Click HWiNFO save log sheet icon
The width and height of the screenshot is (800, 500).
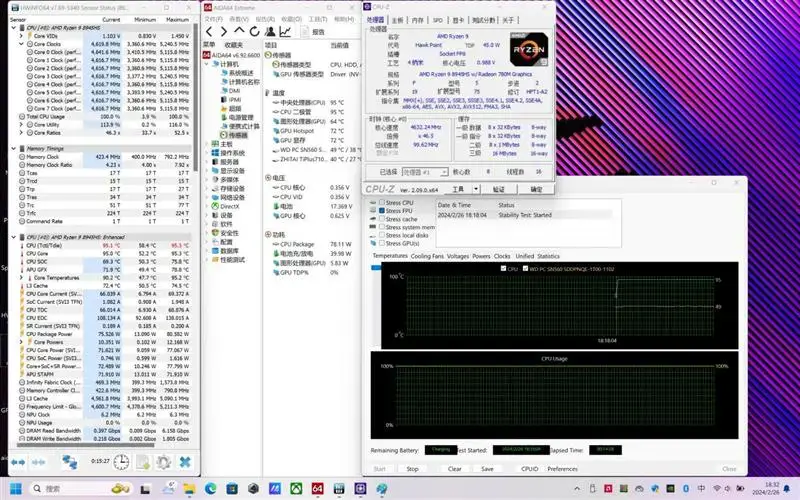pos(143,462)
